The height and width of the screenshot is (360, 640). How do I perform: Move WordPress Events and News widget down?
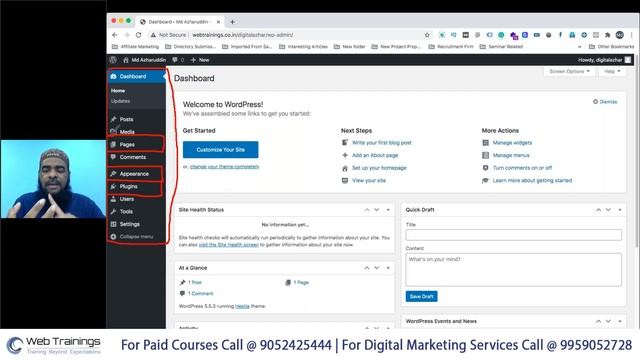tap(609, 321)
